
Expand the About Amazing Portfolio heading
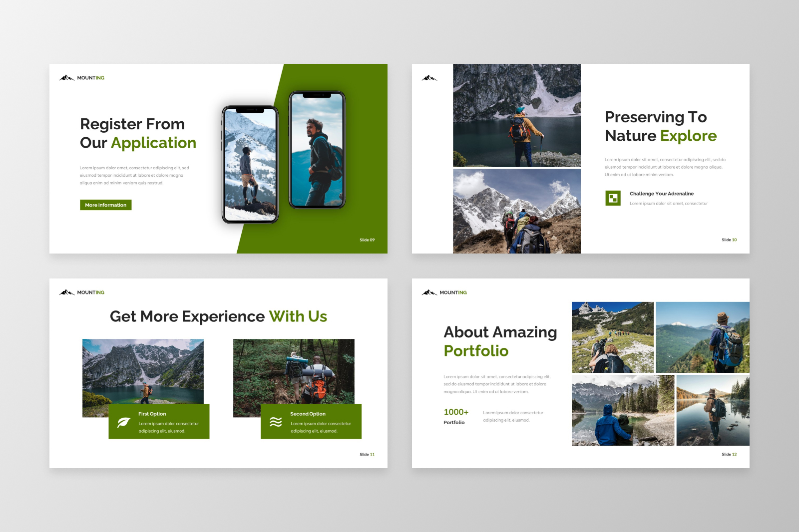[x=500, y=341]
